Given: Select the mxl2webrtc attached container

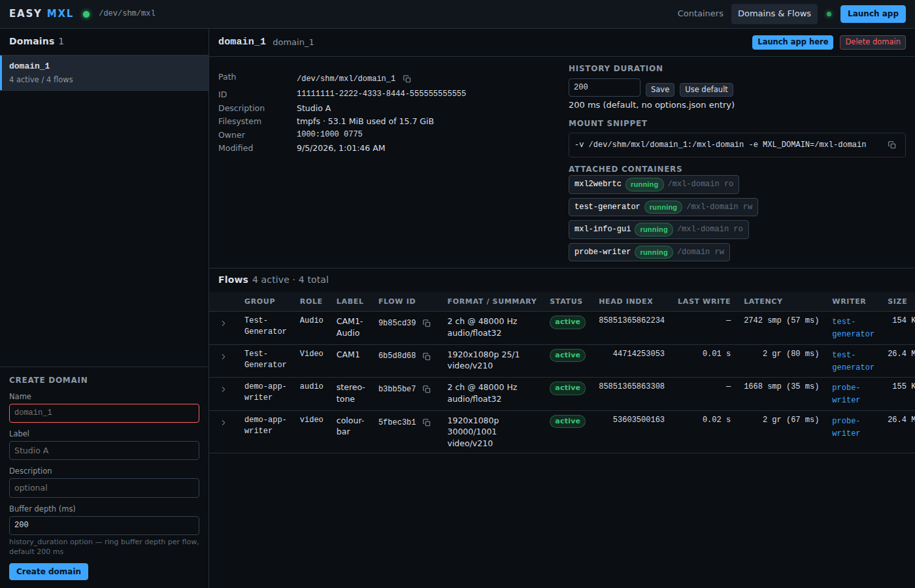Looking at the screenshot, I should (x=654, y=184).
